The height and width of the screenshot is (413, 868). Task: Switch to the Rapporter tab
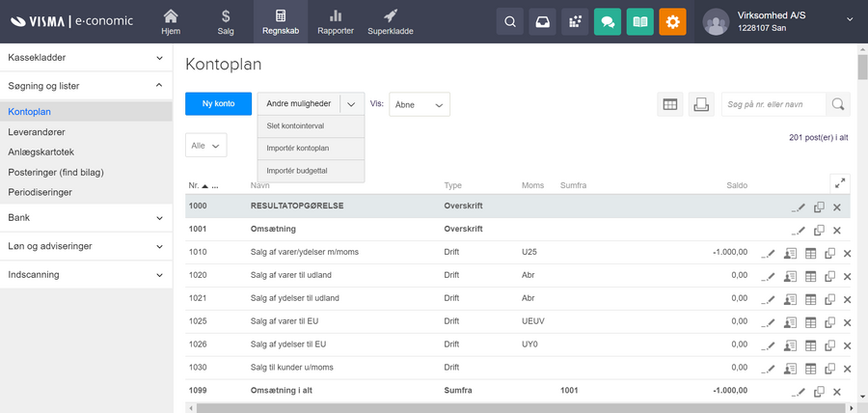click(x=335, y=22)
